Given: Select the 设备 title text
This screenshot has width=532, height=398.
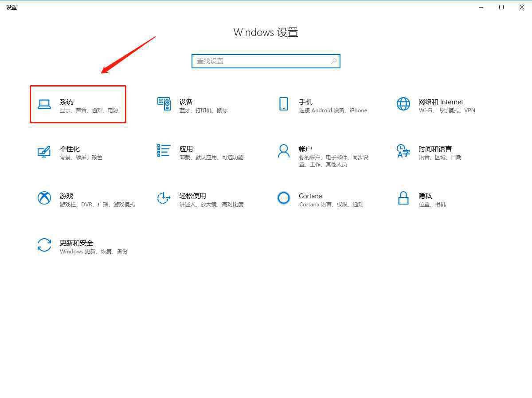Looking at the screenshot, I should tap(186, 102).
